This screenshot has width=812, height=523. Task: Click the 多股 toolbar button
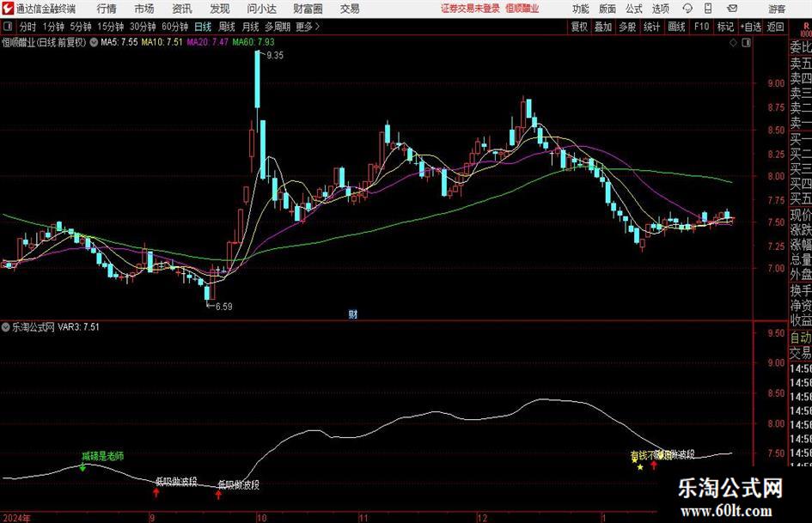click(x=627, y=27)
